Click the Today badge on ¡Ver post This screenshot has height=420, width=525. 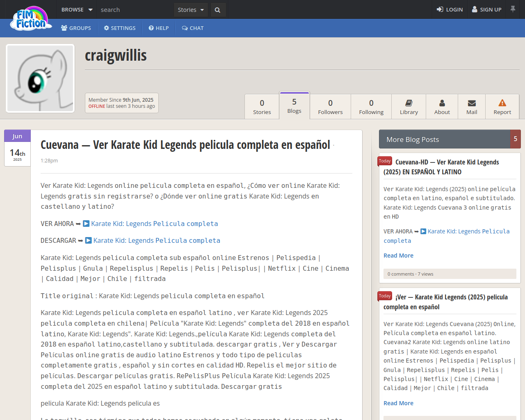(385, 296)
